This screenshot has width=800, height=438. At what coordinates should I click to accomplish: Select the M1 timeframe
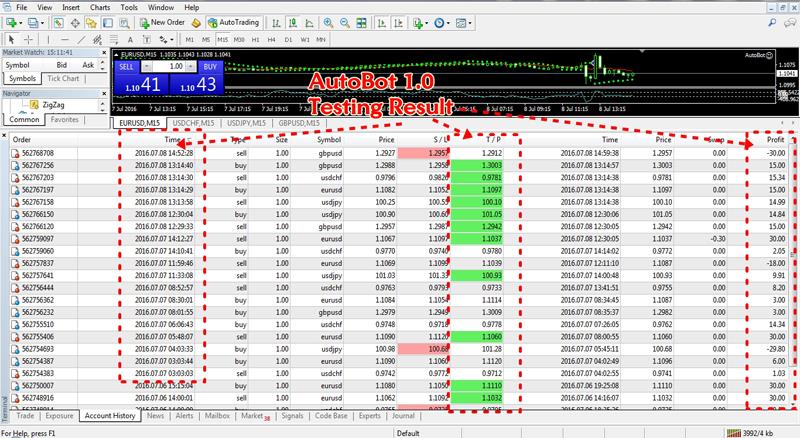(x=190, y=39)
